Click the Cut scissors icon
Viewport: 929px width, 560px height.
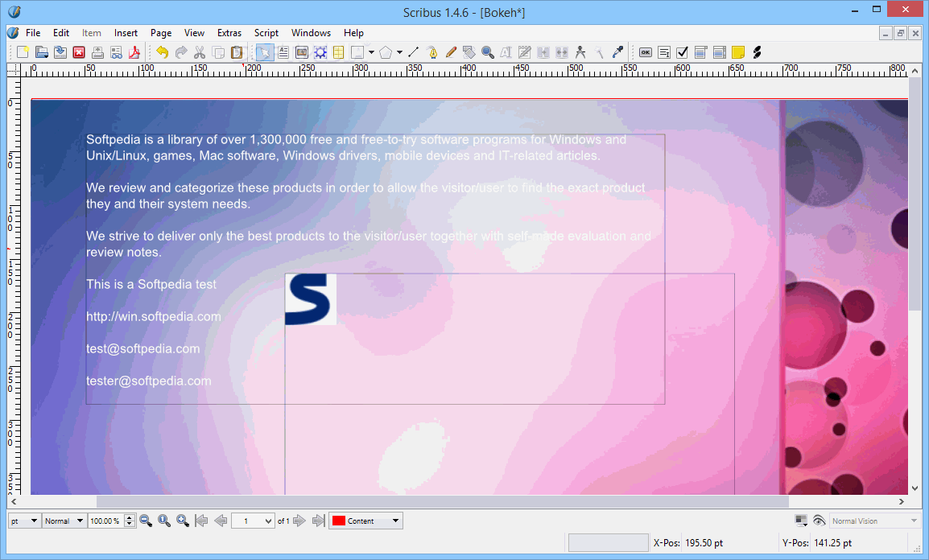[x=200, y=52]
